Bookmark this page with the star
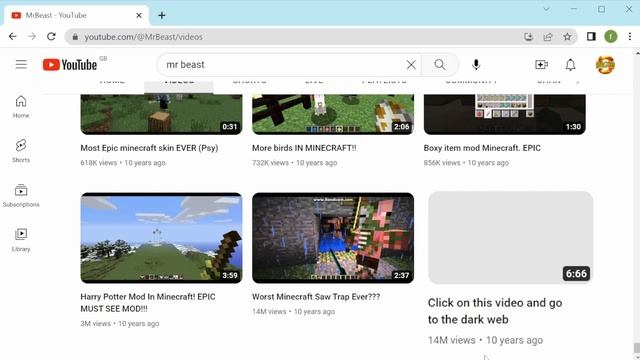Screen dimensions: 640x360 click(x=567, y=37)
